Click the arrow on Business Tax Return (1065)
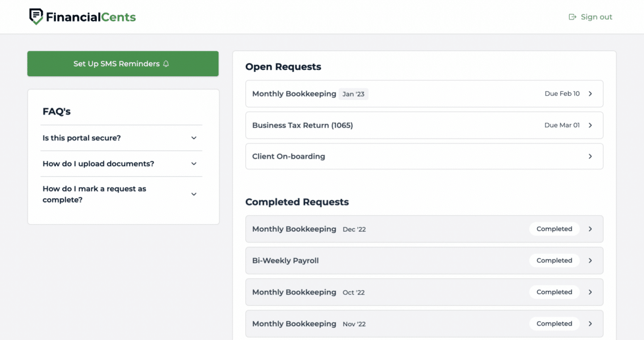The height and width of the screenshot is (340, 644). pyautogui.click(x=590, y=125)
